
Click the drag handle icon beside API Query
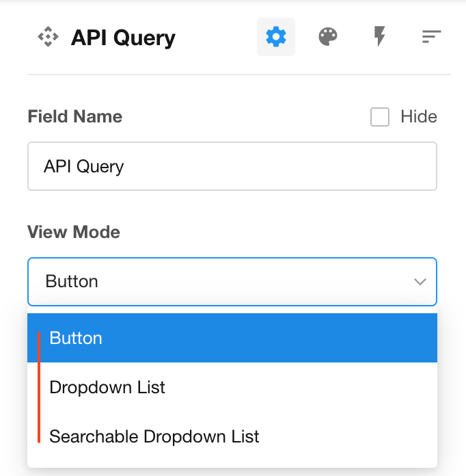pos(48,37)
